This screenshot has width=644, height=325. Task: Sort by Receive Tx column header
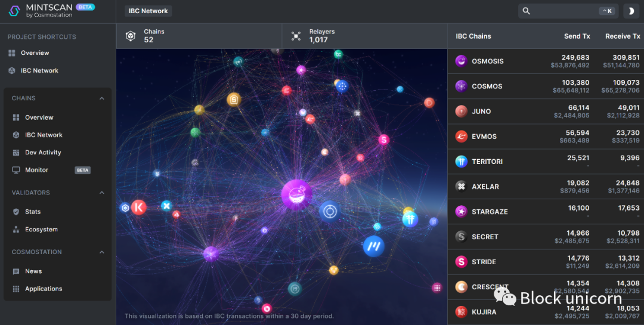tap(623, 36)
